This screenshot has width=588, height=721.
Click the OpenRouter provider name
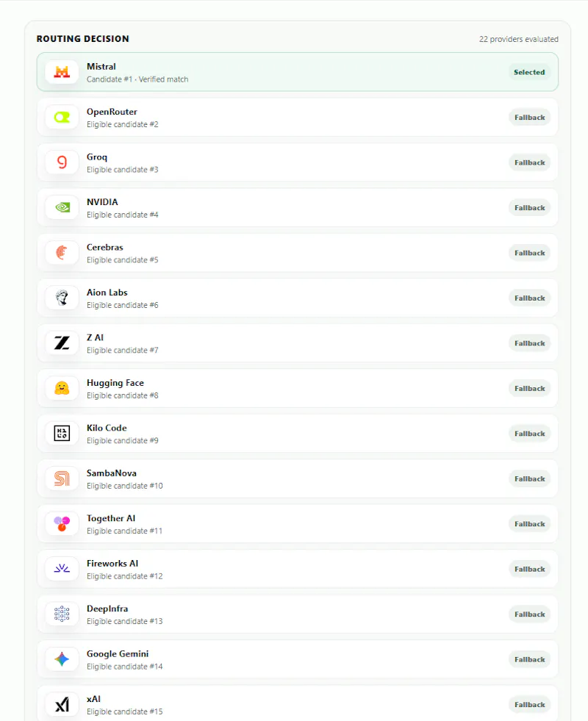tap(112, 112)
